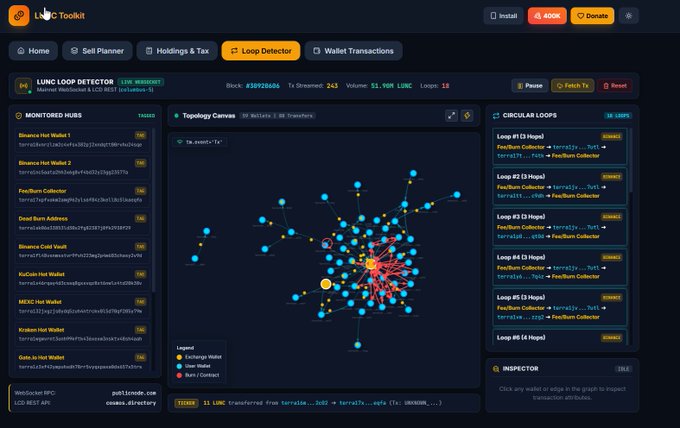Click the Binance badge on Loop #1
The image size is (680, 428).
611,137
